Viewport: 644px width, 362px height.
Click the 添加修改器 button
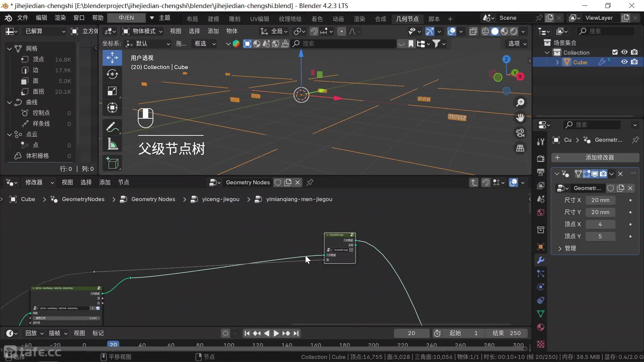pos(595,158)
